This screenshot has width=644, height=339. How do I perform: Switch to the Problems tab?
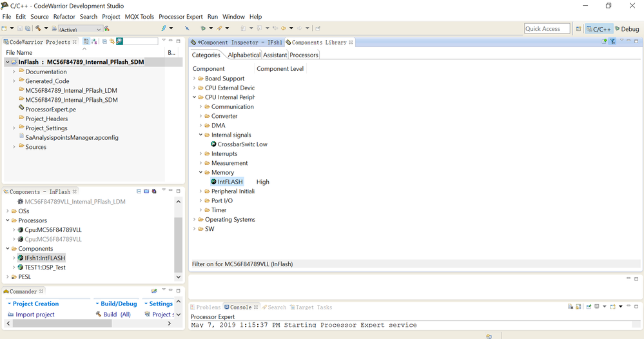(206, 307)
